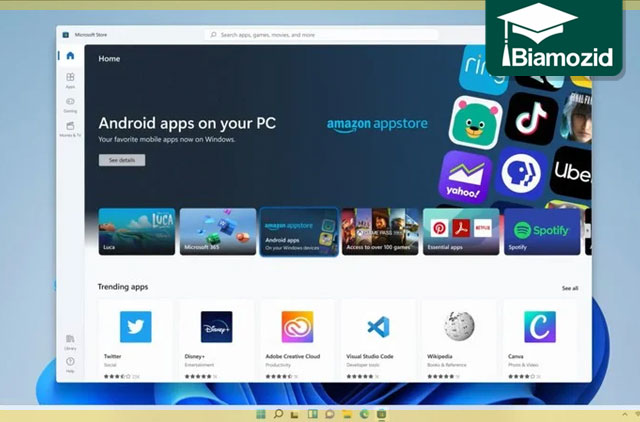Select the Amazon Appstore Android apps card
This screenshot has height=422, width=640.
pos(299,231)
